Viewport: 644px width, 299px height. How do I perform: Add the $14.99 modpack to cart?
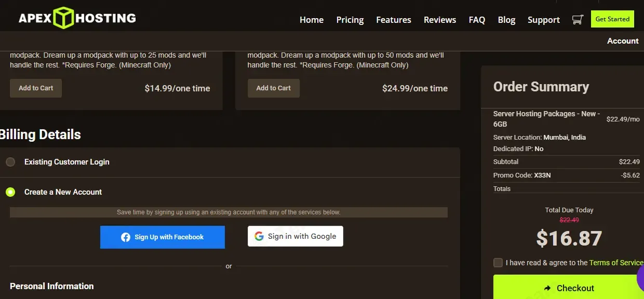(x=36, y=88)
